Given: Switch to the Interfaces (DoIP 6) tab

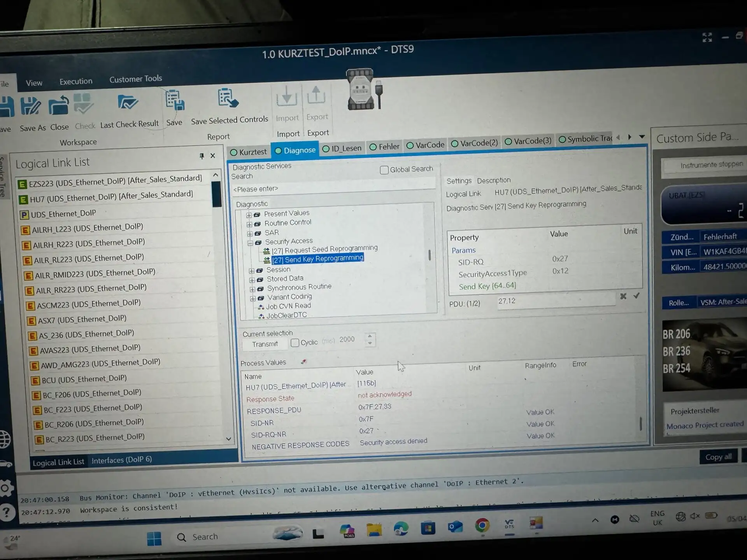Looking at the screenshot, I should pos(121,460).
